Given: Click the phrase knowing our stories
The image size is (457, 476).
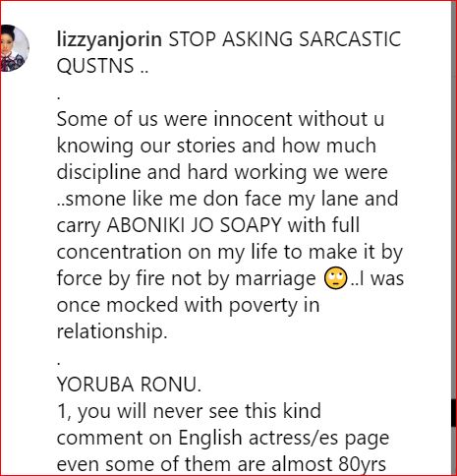Looking at the screenshot, I should [x=145, y=146].
